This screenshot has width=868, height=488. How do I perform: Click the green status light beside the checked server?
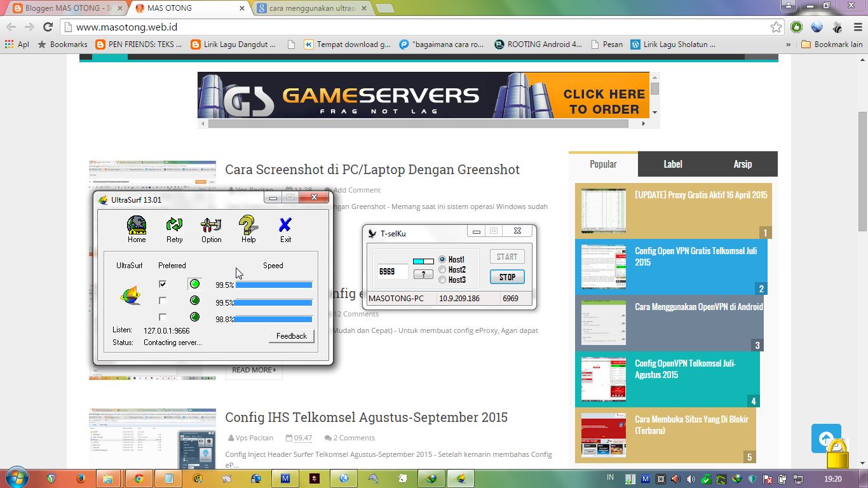(x=194, y=284)
